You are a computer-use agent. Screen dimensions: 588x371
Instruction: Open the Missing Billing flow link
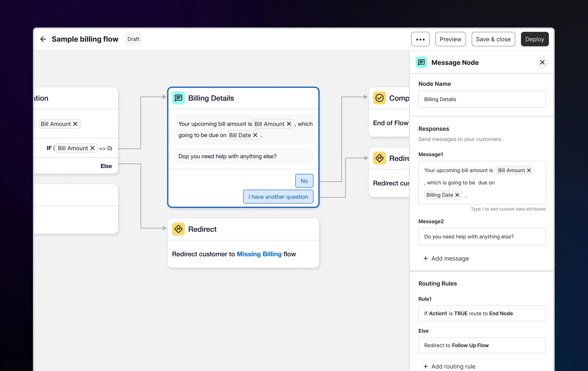click(259, 254)
